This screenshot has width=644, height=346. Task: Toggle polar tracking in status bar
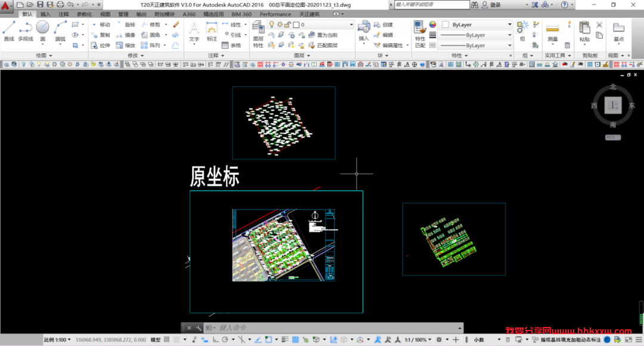pyautogui.click(x=225, y=339)
